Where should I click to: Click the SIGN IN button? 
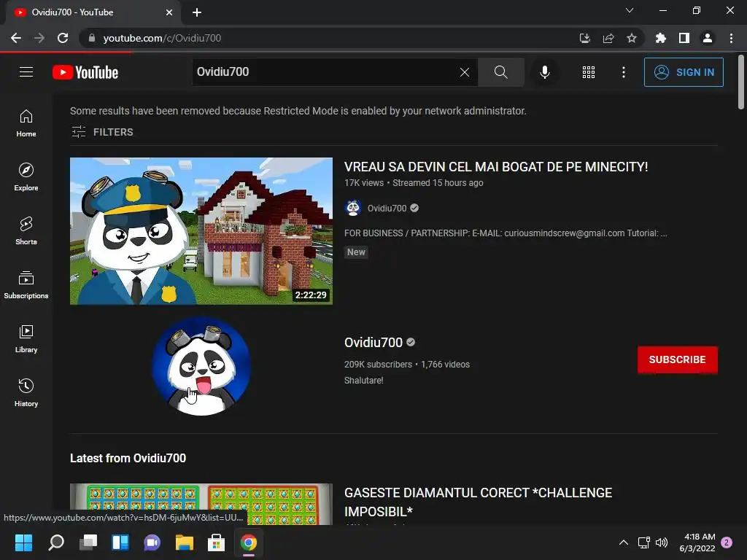point(684,72)
